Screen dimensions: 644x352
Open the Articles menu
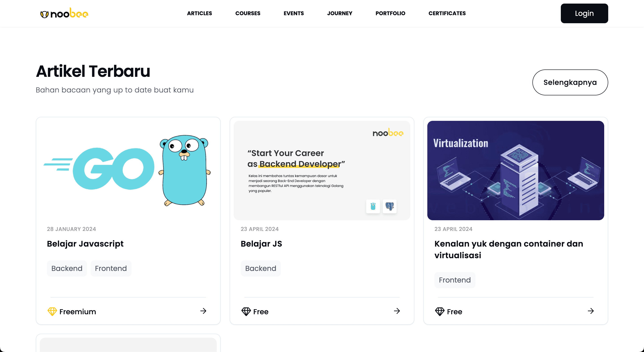199,13
